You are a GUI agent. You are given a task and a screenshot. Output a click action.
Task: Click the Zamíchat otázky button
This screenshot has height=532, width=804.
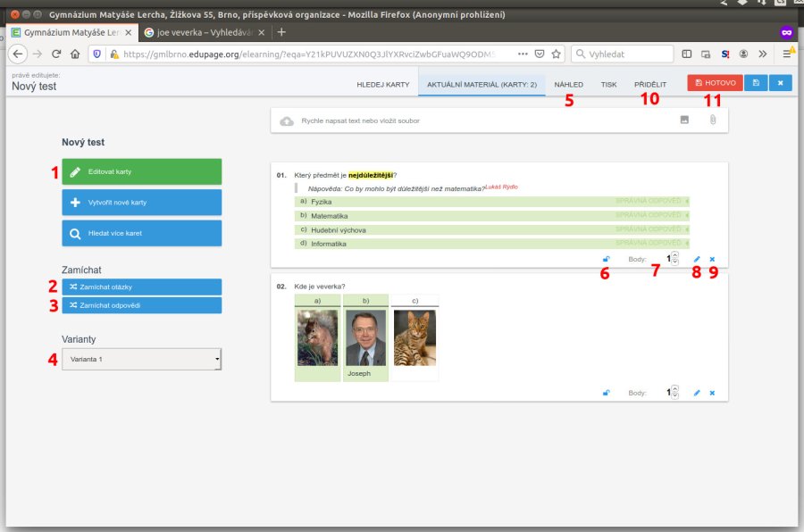pyautogui.click(x=141, y=287)
